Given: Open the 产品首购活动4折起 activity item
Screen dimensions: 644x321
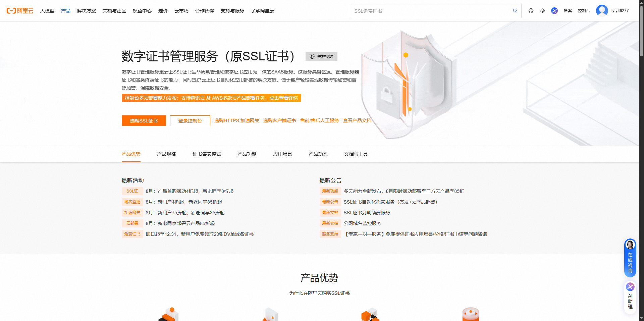Looking at the screenshot, I should pos(190,191).
